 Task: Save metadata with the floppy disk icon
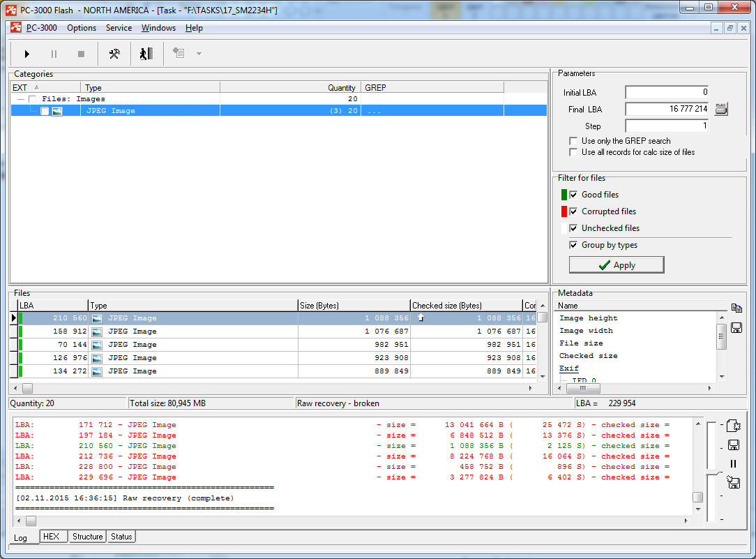(736, 328)
